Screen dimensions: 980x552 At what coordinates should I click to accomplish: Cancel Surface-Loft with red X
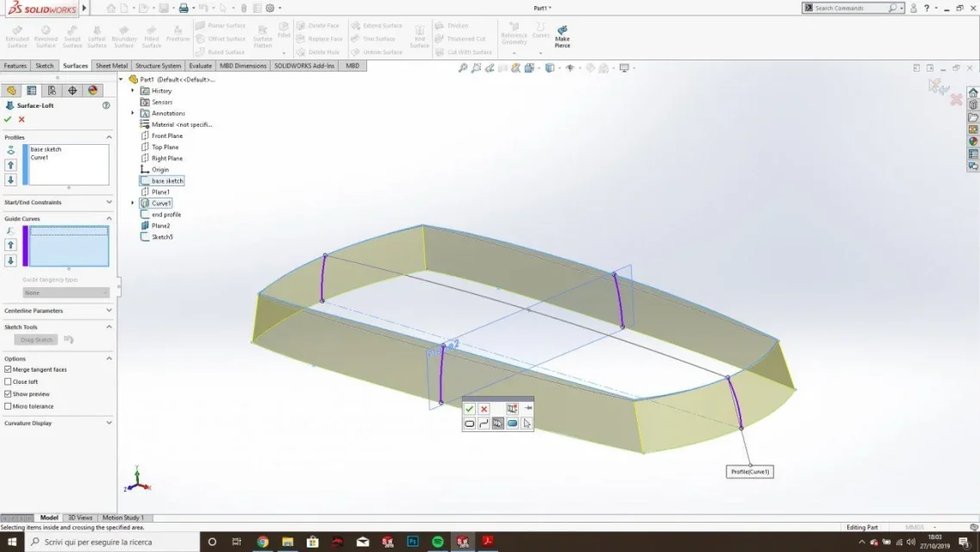22,119
